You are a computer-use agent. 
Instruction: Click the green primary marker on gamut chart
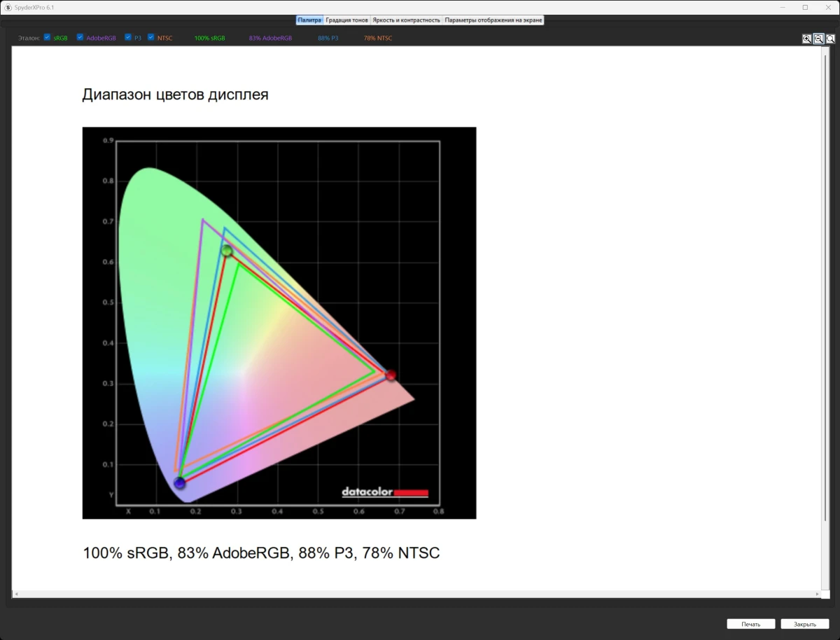227,251
